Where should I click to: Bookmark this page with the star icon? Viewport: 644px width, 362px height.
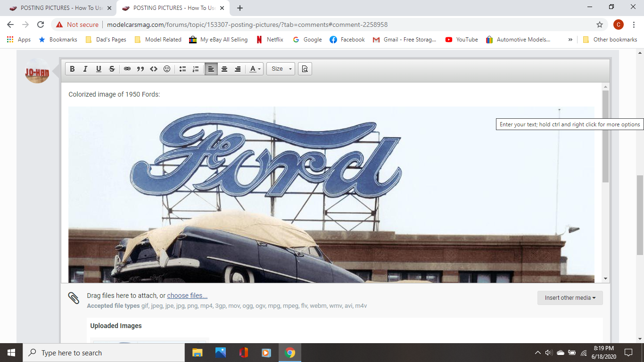pos(600,25)
